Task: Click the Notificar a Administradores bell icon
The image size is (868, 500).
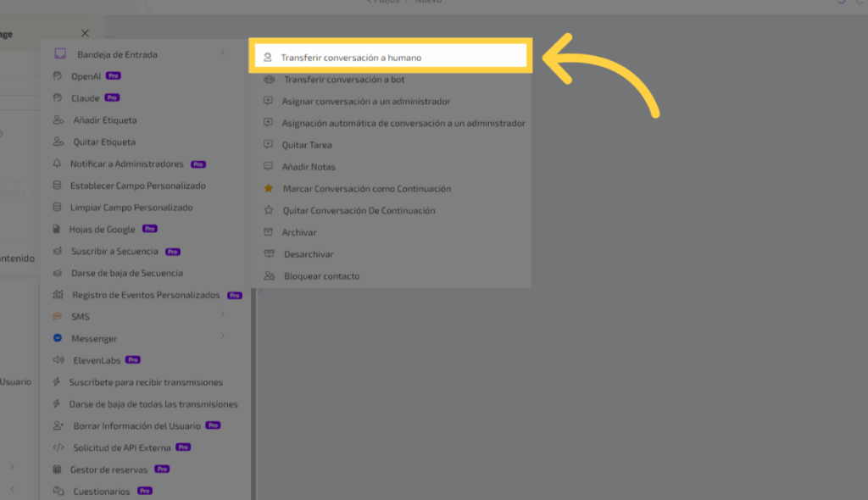Action: 58,164
